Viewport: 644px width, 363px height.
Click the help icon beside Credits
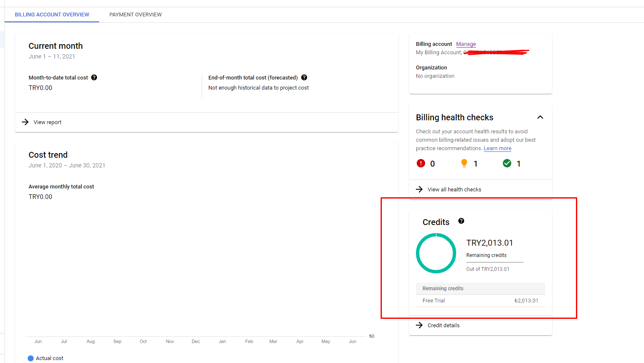pos(461,221)
